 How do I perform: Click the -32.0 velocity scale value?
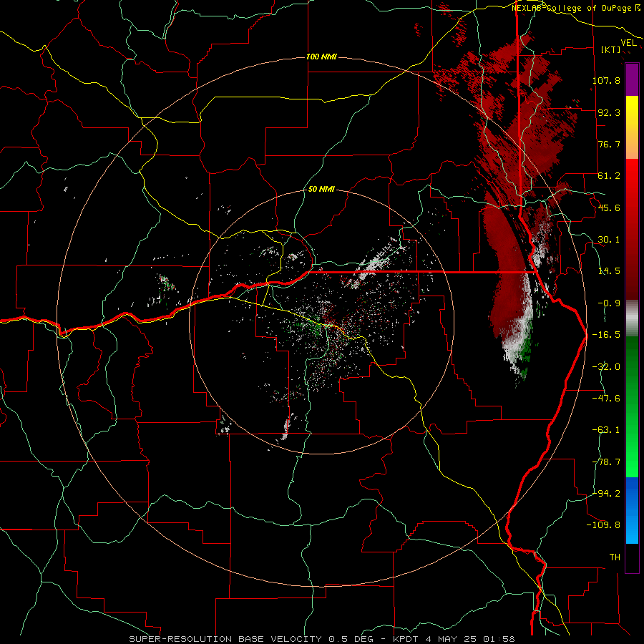click(x=606, y=367)
